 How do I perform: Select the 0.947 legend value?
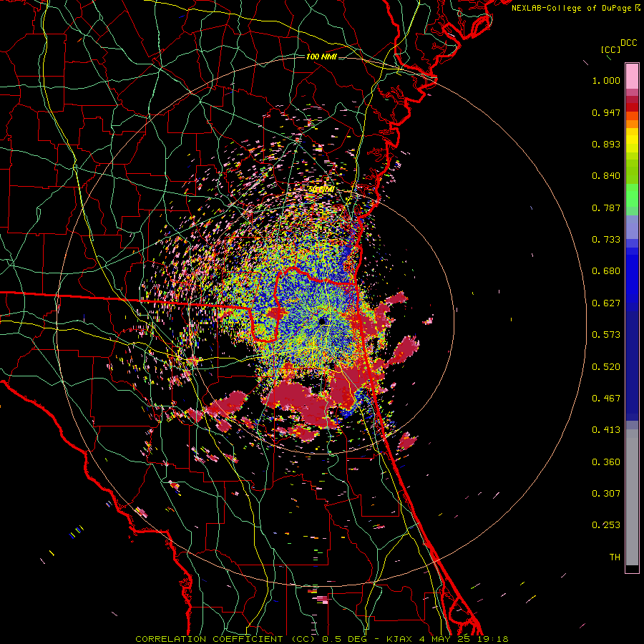[x=606, y=112]
